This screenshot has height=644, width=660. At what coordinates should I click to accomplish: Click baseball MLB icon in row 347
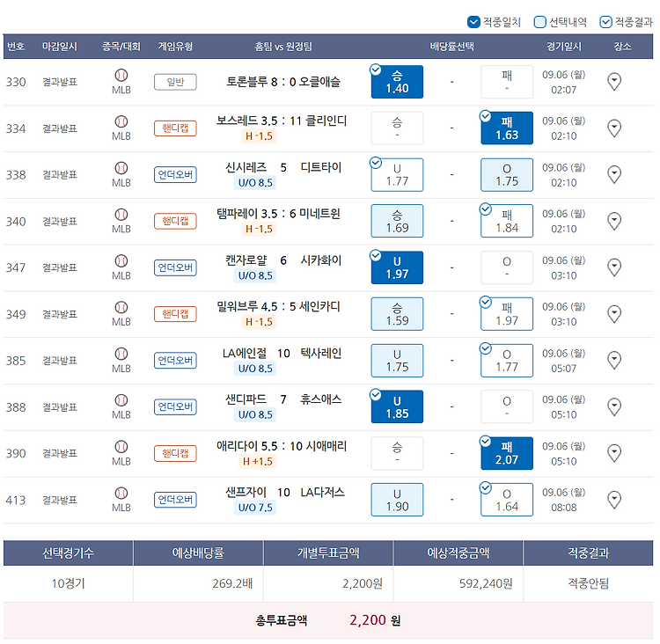(x=121, y=261)
